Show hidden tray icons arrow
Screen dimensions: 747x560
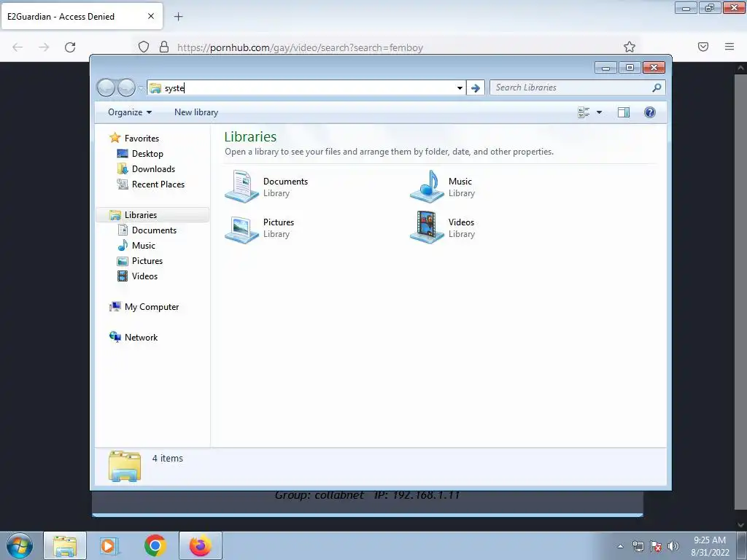point(620,546)
